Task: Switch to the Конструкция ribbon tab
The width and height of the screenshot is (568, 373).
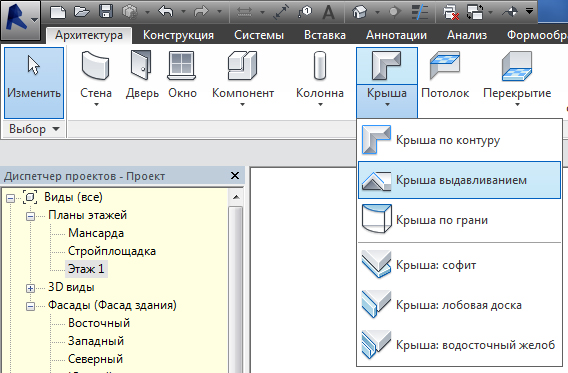Action: pos(178,35)
